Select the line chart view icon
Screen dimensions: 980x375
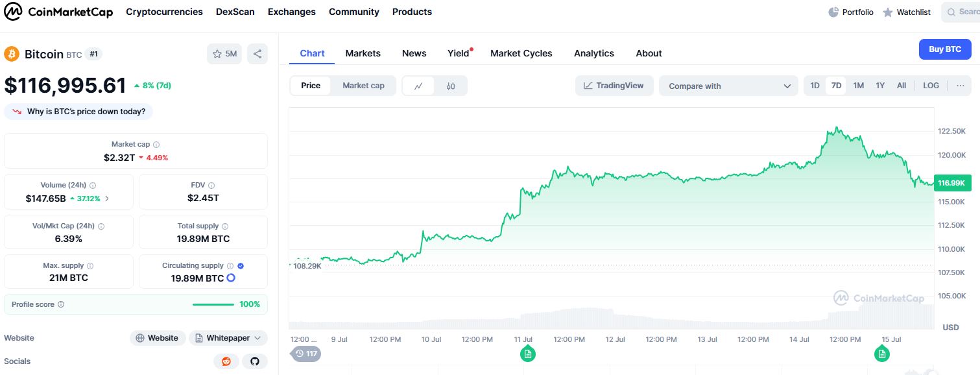[419, 86]
